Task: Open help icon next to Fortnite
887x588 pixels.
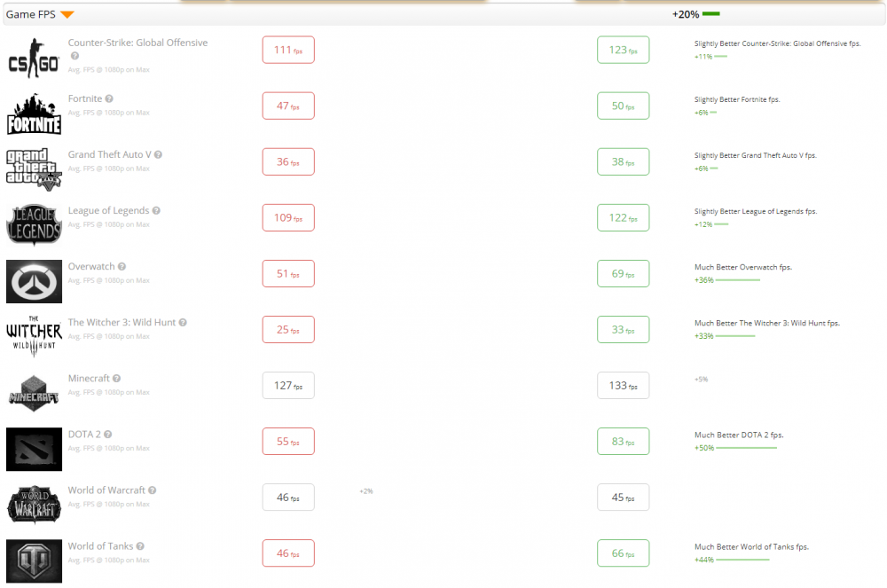Action: (109, 99)
